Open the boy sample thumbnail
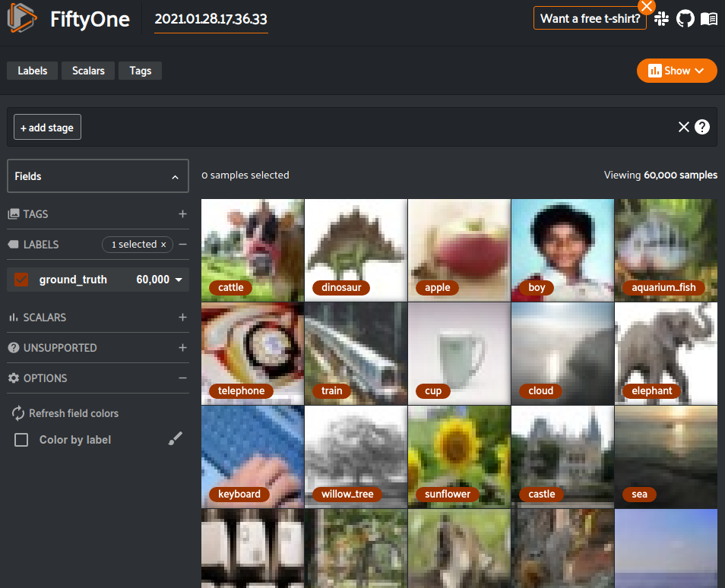The image size is (725, 588). [x=562, y=250]
